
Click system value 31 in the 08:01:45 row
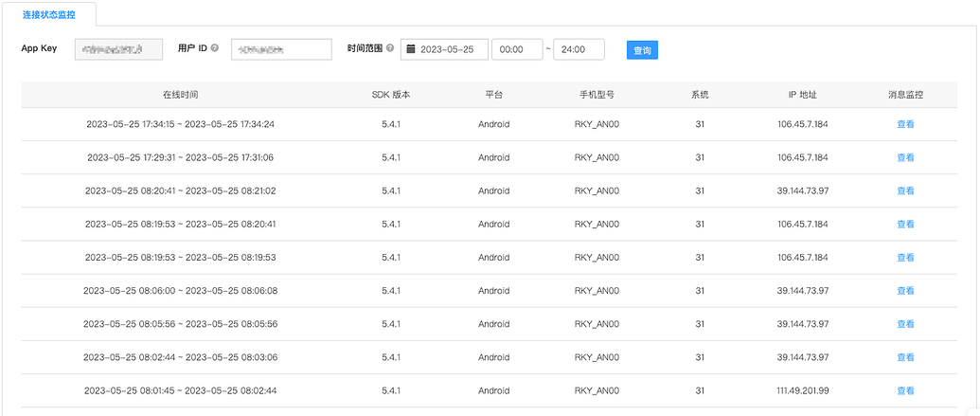(x=700, y=390)
